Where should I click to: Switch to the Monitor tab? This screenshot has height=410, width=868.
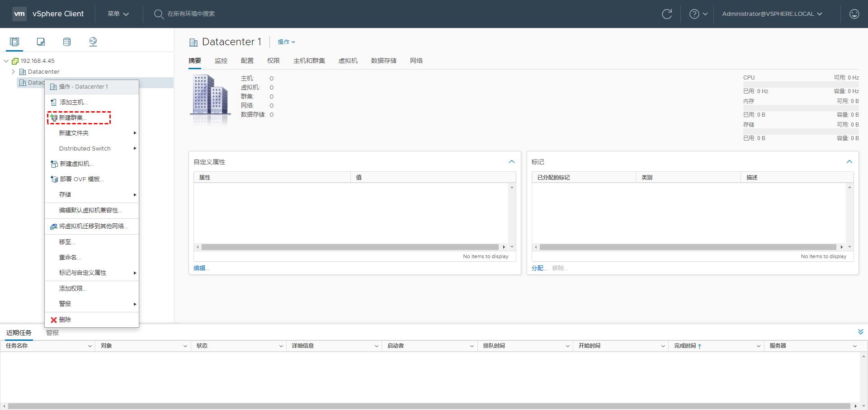pos(221,61)
